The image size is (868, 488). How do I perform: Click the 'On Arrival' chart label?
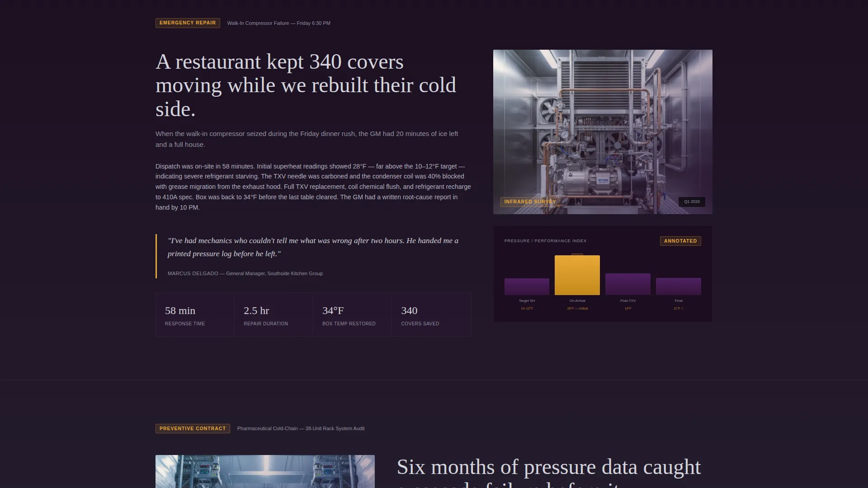click(577, 300)
